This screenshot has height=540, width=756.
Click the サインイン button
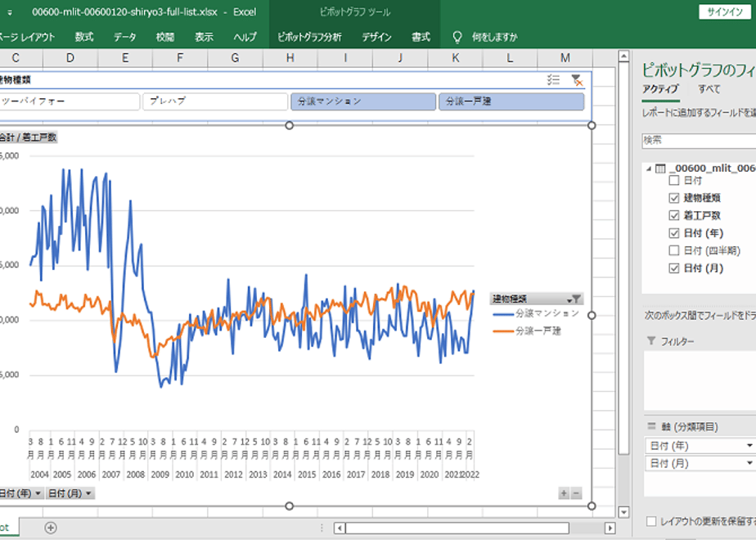725,12
